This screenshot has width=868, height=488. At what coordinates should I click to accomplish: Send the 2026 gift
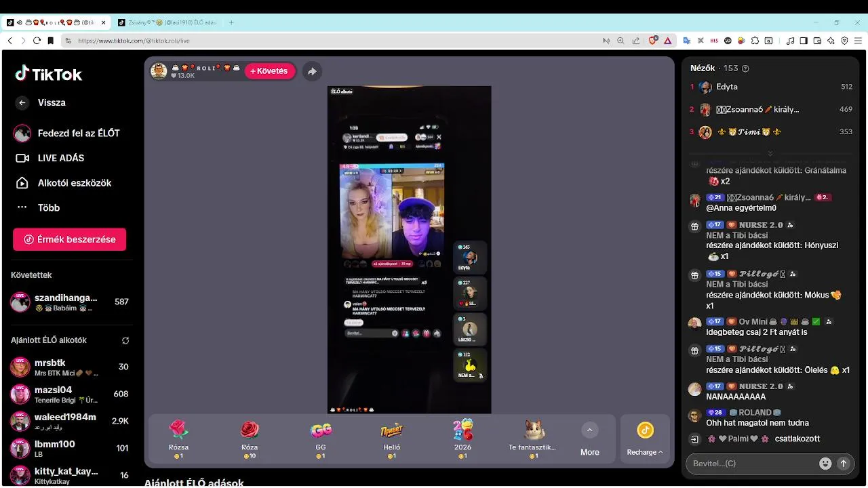[x=462, y=439]
